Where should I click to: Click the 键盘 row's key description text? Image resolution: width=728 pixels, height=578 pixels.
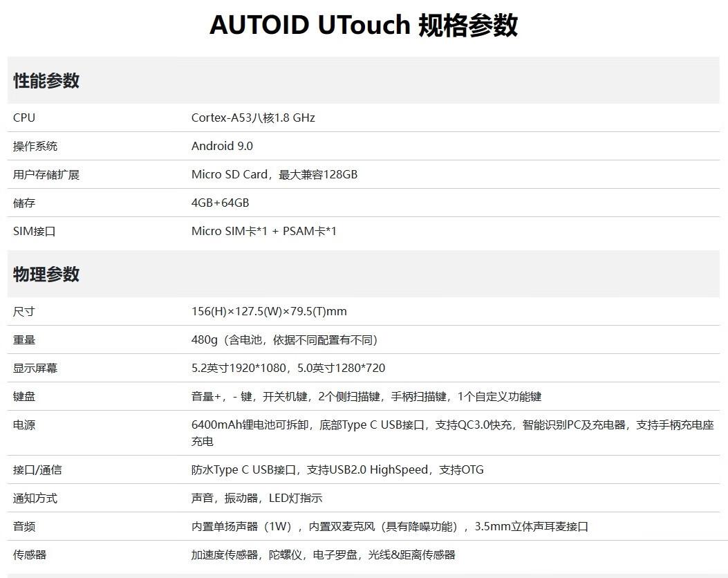tap(366, 397)
